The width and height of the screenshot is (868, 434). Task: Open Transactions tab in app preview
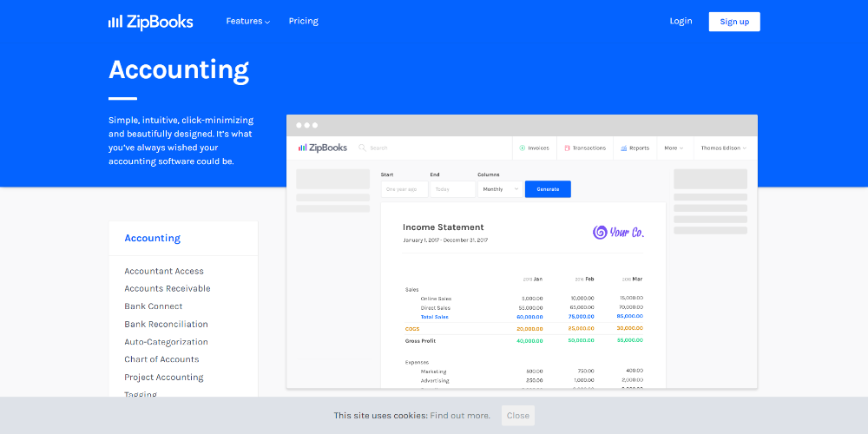[x=585, y=148]
